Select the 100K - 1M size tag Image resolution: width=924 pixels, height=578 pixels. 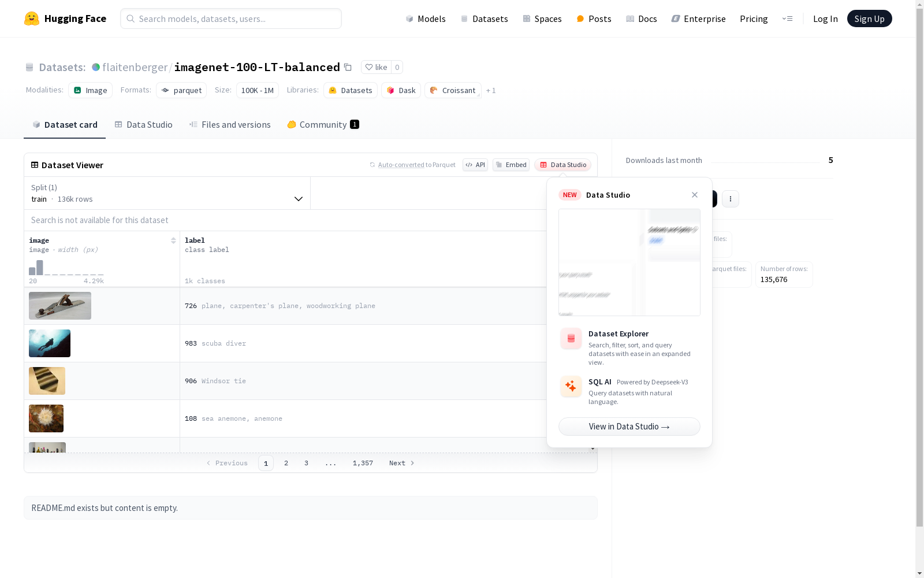[258, 90]
